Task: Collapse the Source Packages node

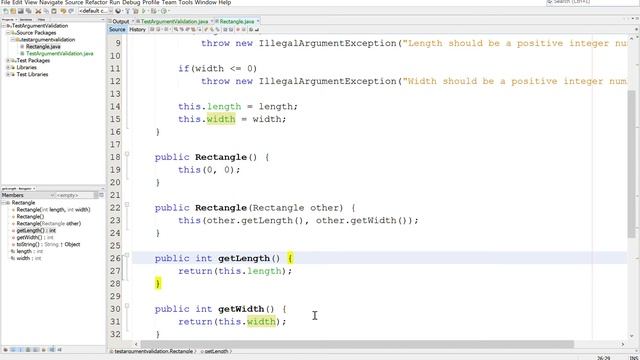Action: (8, 33)
